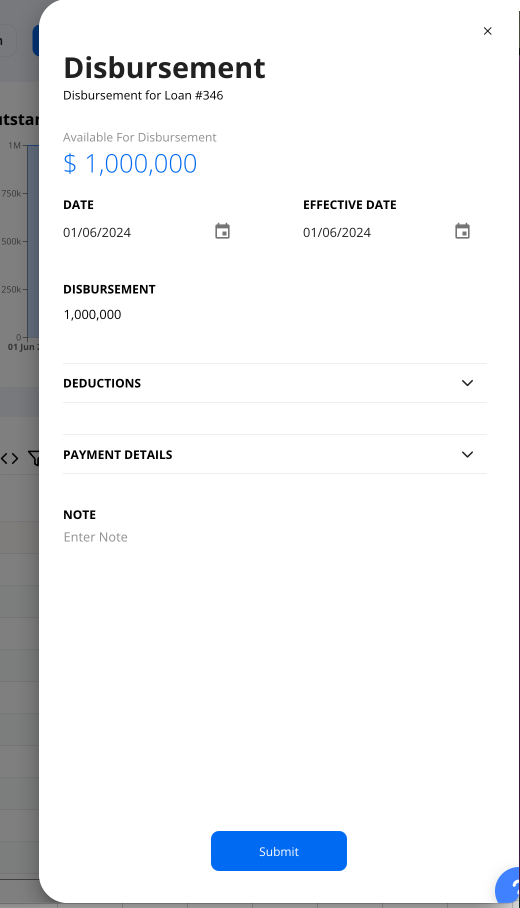Click the PAYMENT DETAILS section heading
This screenshot has height=908, width=520.
(118, 455)
